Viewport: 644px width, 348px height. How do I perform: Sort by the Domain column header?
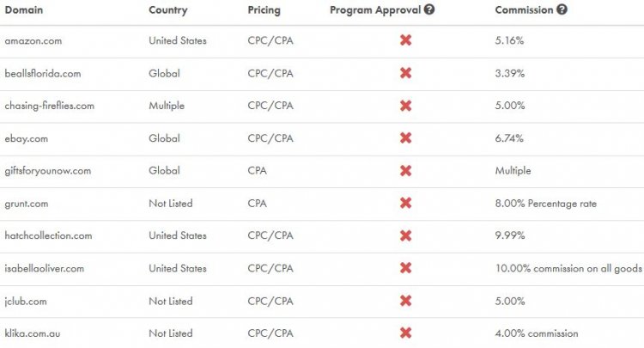(x=24, y=10)
